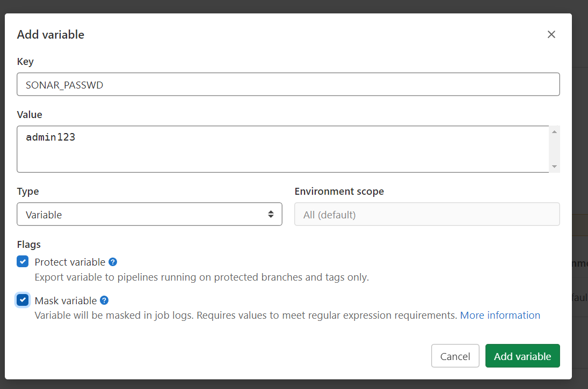Click the green Add variable button
The width and height of the screenshot is (588, 389).
coord(522,356)
